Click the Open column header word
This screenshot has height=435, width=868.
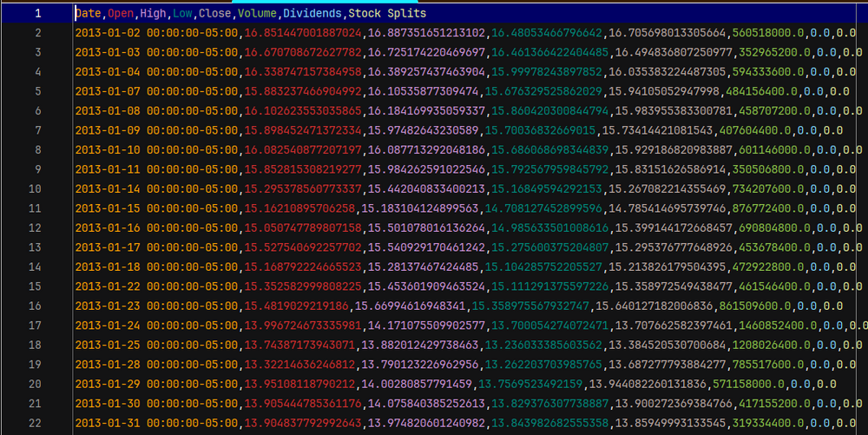tap(121, 13)
